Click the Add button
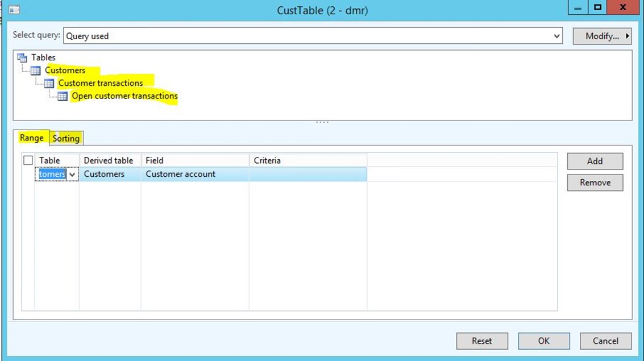The height and width of the screenshot is (361, 644). (x=595, y=161)
